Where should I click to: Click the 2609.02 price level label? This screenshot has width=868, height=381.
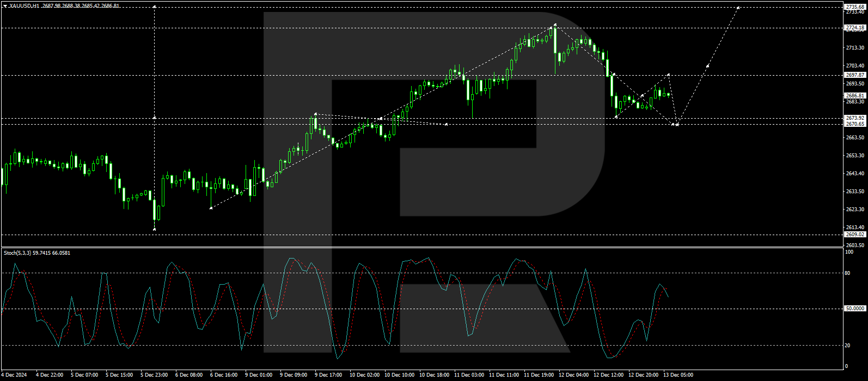(854, 235)
